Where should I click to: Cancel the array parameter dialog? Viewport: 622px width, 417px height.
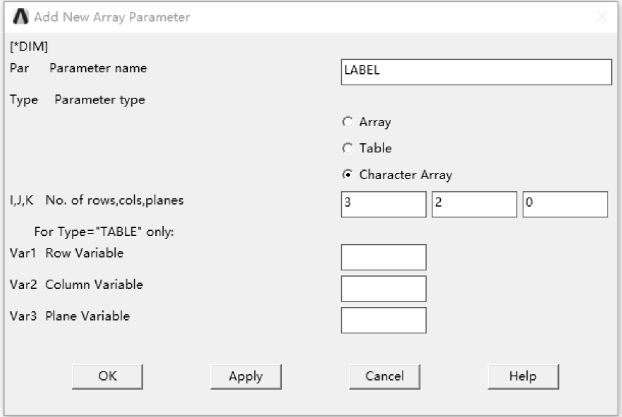(x=383, y=376)
